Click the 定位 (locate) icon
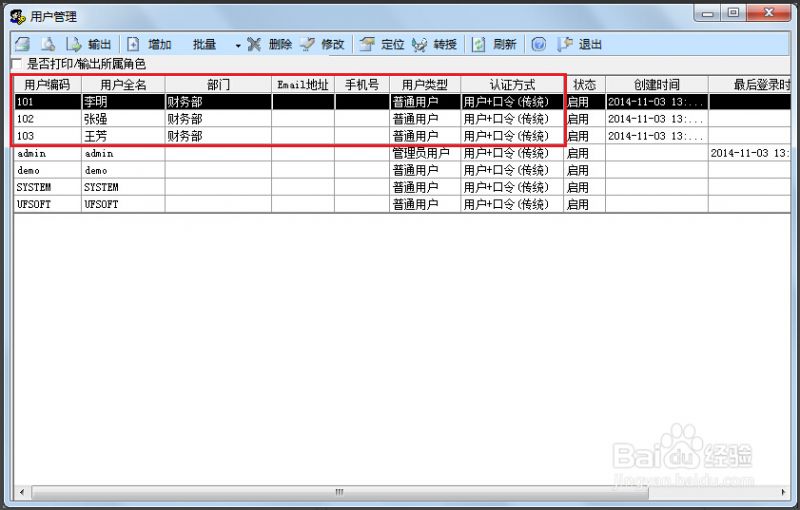The width and height of the screenshot is (800, 510). (368, 44)
